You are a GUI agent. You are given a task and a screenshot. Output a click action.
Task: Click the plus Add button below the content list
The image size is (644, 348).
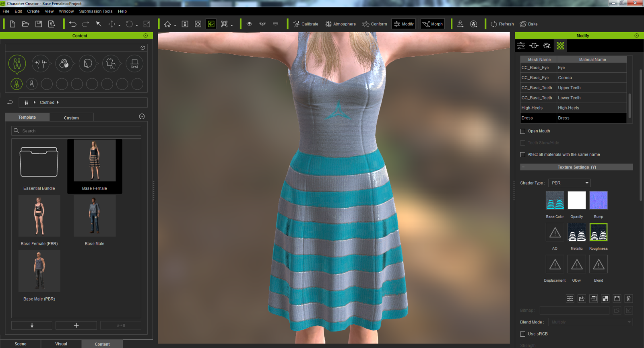(76, 325)
